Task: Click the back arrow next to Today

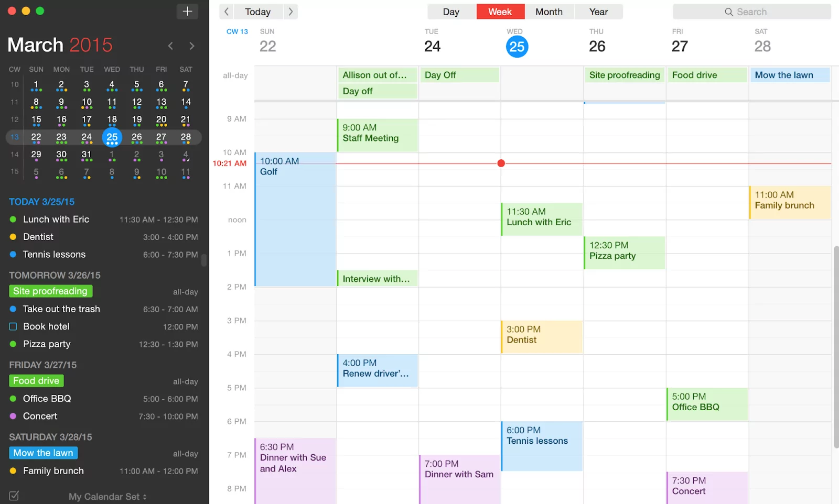Action: click(x=225, y=11)
